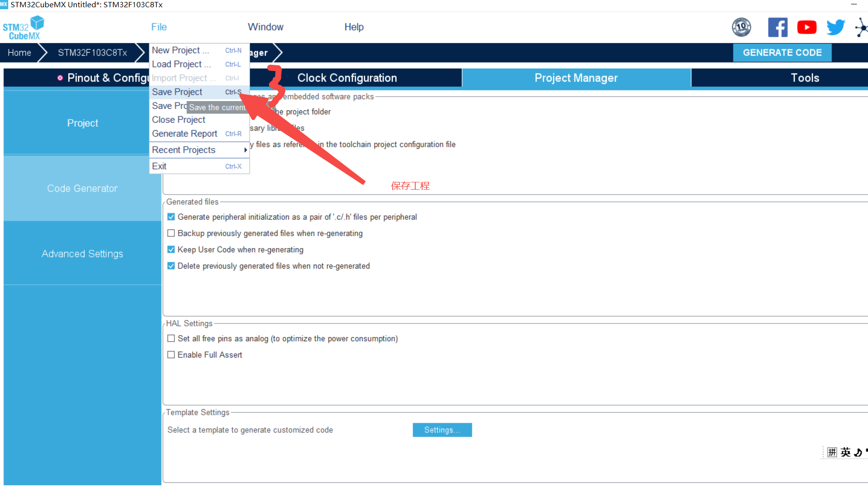Click the IME moon mode icon

click(858, 452)
